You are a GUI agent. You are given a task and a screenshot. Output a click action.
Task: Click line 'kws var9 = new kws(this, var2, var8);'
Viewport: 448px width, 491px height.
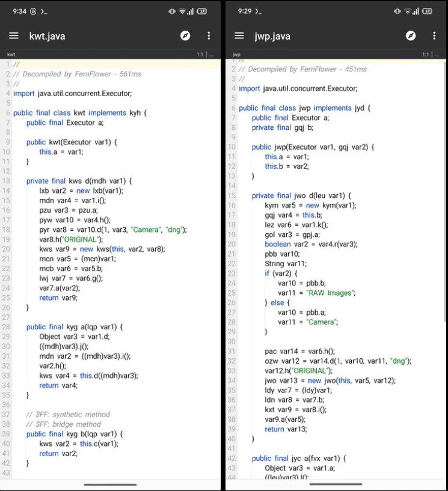point(102,249)
